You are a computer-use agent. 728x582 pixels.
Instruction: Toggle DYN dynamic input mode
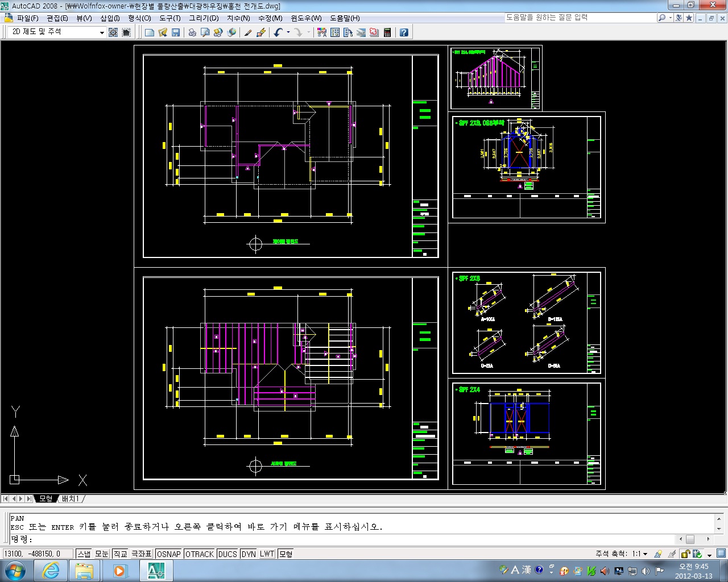[x=249, y=554]
